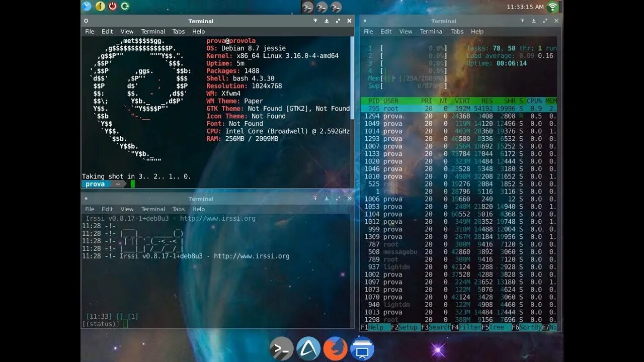Sort htop by the VIRT column header
This screenshot has height=362, width=644.
(x=463, y=101)
